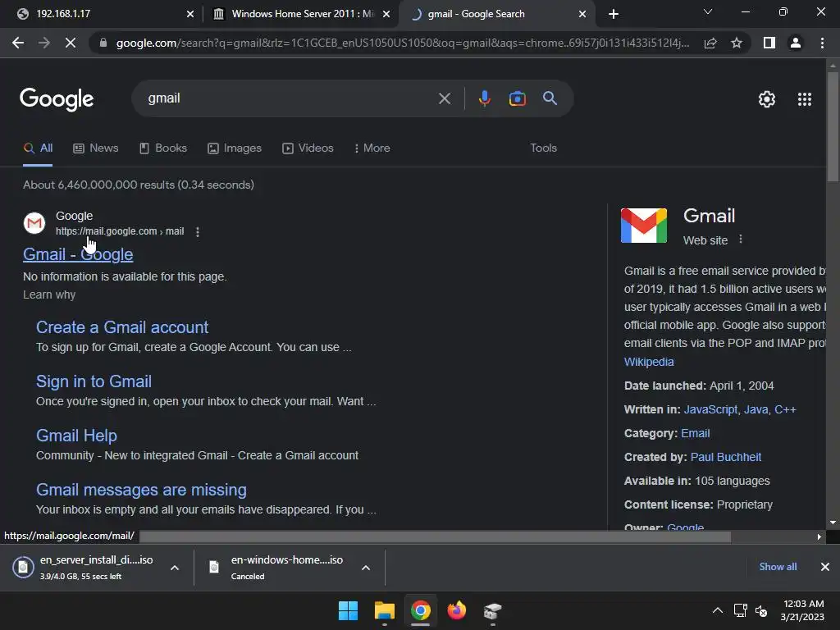
Task: Show all downloads
Action: (778, 567)
